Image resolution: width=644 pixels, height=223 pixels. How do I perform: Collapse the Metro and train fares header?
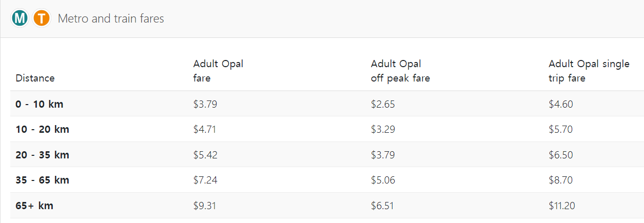[x=111, y=19]
